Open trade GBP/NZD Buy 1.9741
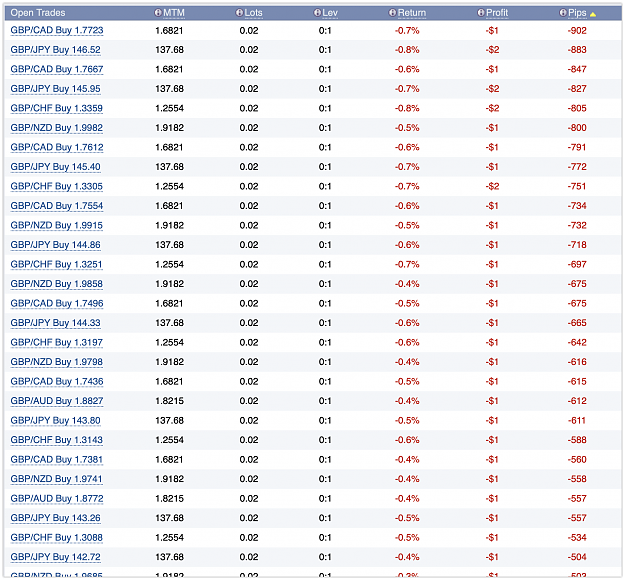The height and width of the screenshot is (580, 625). pos(56,479)
